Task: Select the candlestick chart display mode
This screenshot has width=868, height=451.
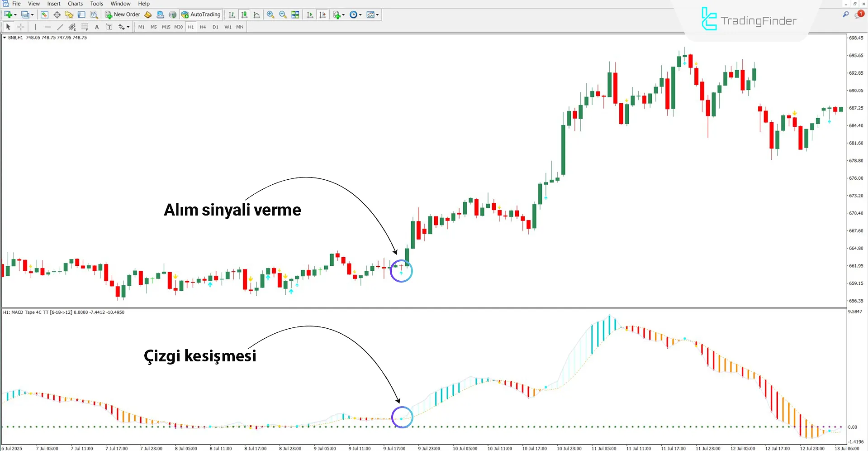Action: pos(244,14)
